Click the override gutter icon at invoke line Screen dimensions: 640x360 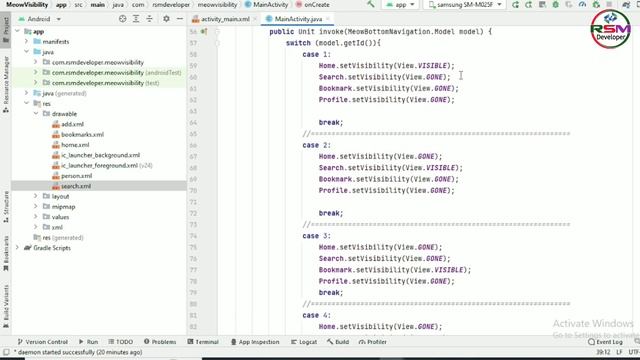[x=204, y=31]
